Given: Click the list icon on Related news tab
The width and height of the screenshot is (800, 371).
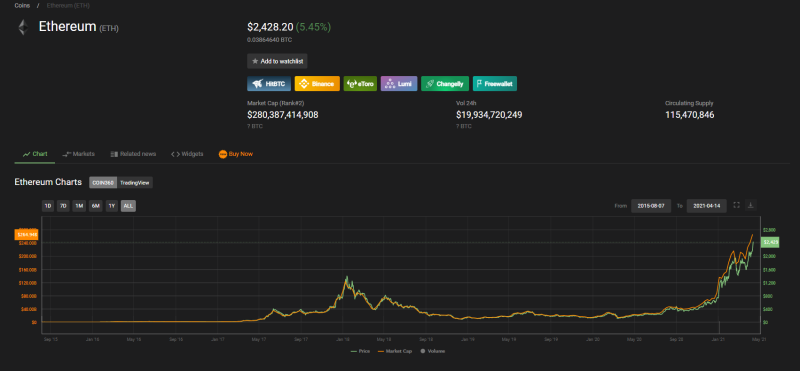Looking at the screenshot, I should click(x=114, y=154).
